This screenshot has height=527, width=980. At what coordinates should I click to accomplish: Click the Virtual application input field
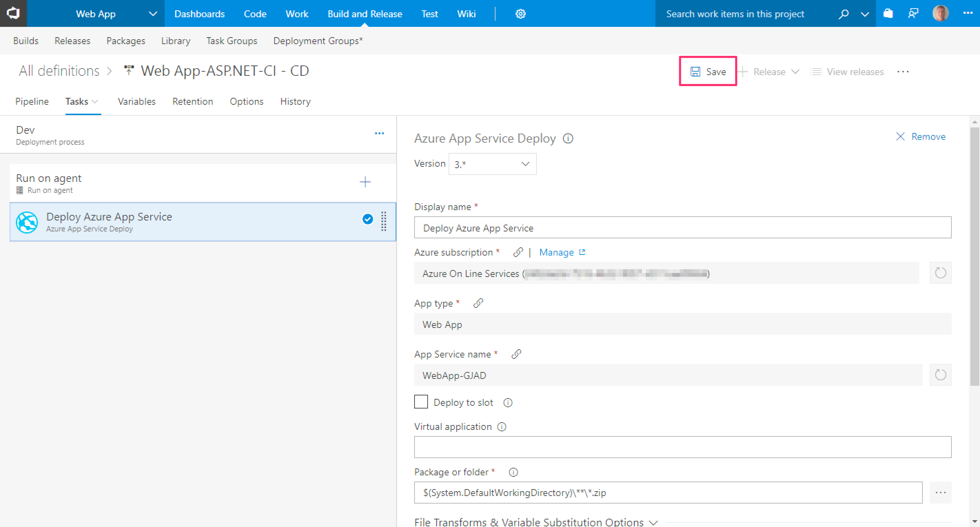pyautogui.click(x=682, y=447)
